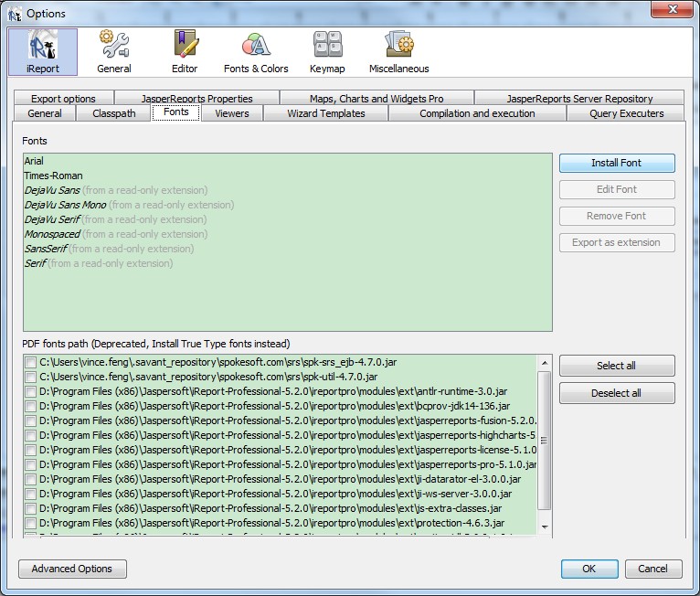Click the Edit Font button

(617, 189)
